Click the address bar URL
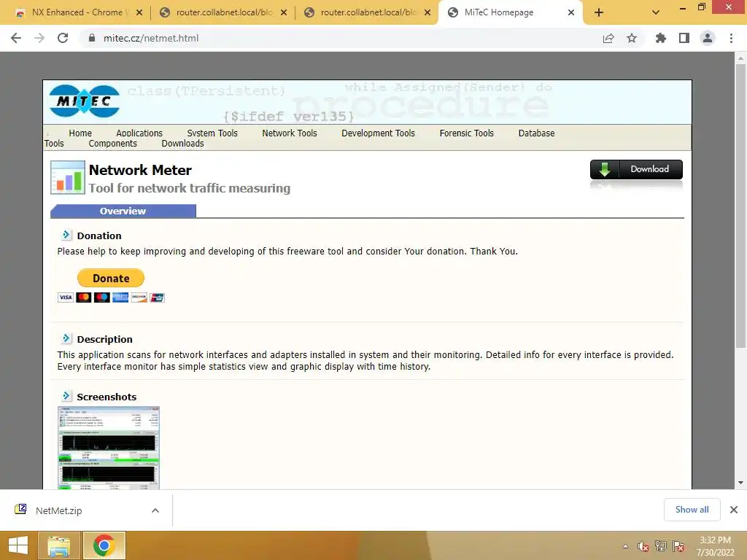The height and width of the screenshot is (560, 747). coord(151,38)
